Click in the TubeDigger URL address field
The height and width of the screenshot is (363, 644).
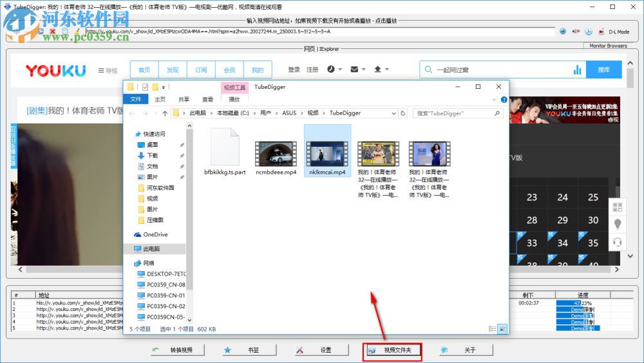click(320, 32)
